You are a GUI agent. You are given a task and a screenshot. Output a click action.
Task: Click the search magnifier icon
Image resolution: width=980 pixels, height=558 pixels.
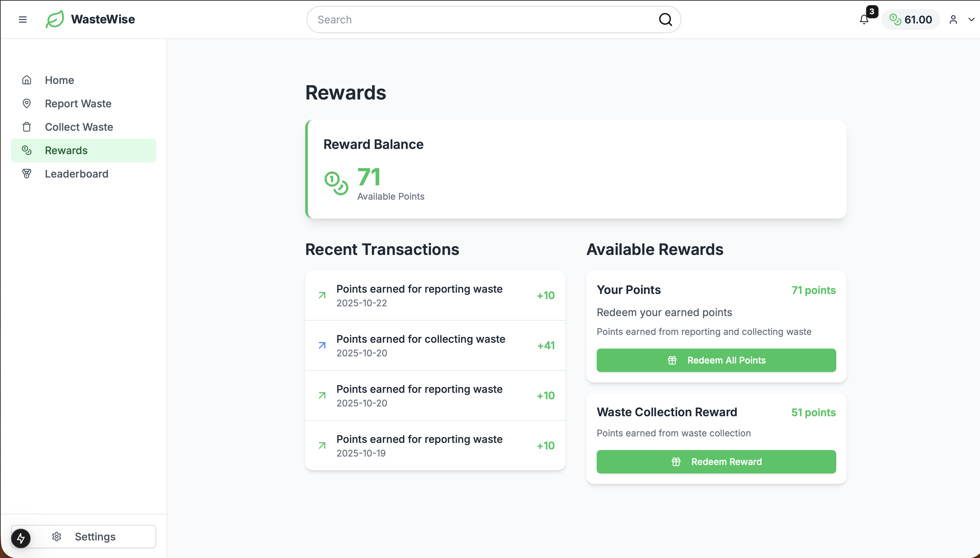click(665, 20)
